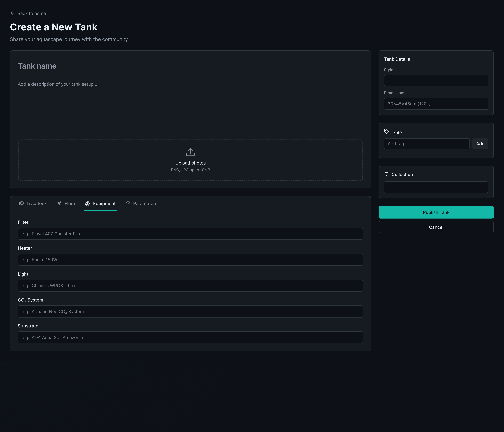Open the Collection dropdown
The height and width of the screenshot is (432, 504).
coord(436,187)
